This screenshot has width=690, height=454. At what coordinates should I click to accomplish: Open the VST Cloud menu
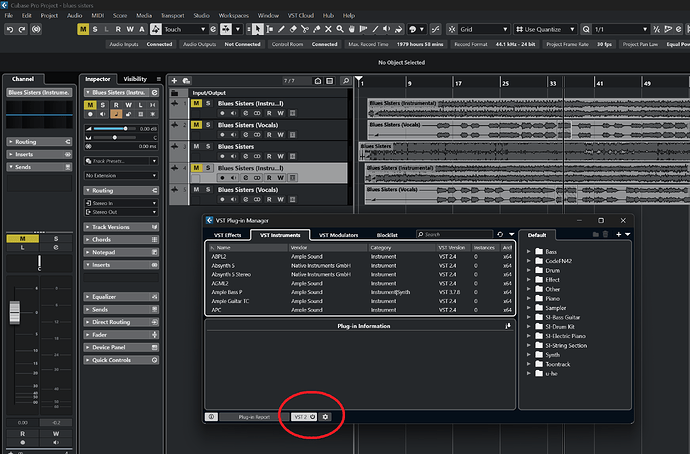click(301, 15)
